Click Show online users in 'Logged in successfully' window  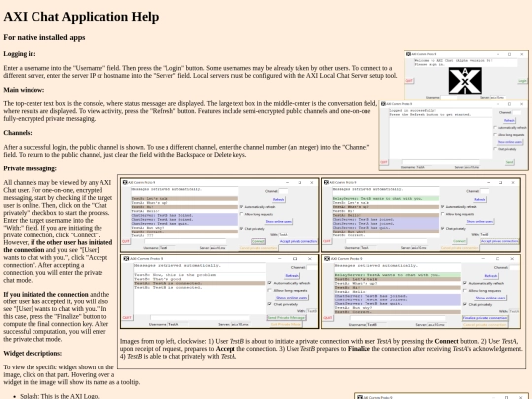point(509,142)
